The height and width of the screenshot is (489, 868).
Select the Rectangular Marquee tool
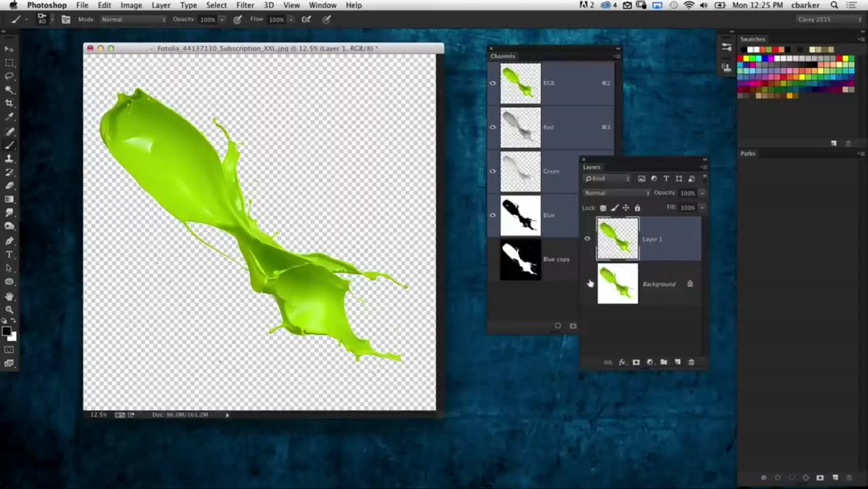pos(9,62)
